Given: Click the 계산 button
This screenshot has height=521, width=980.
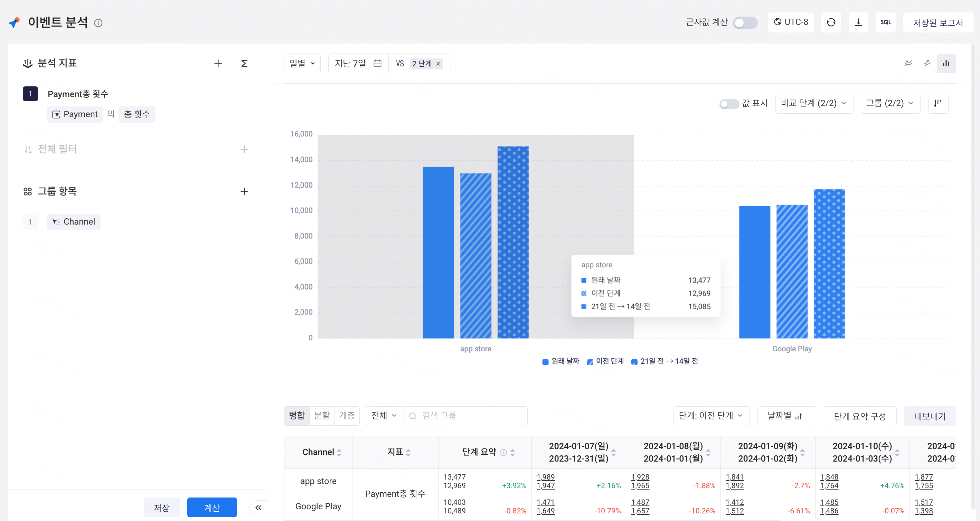Looking at the screenshot, I should [x=212, y=507].
